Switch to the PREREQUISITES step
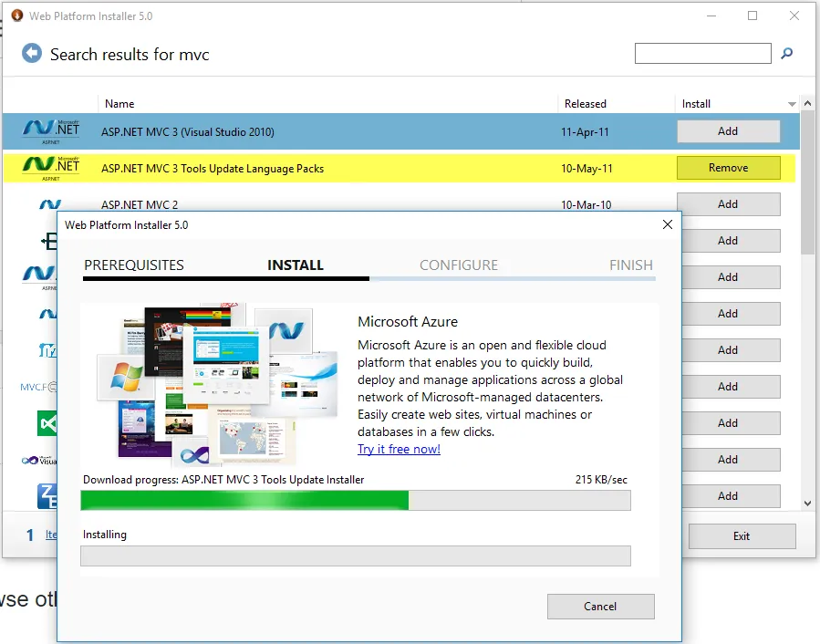This screenshot has height=644, width=820. (134, 265)
